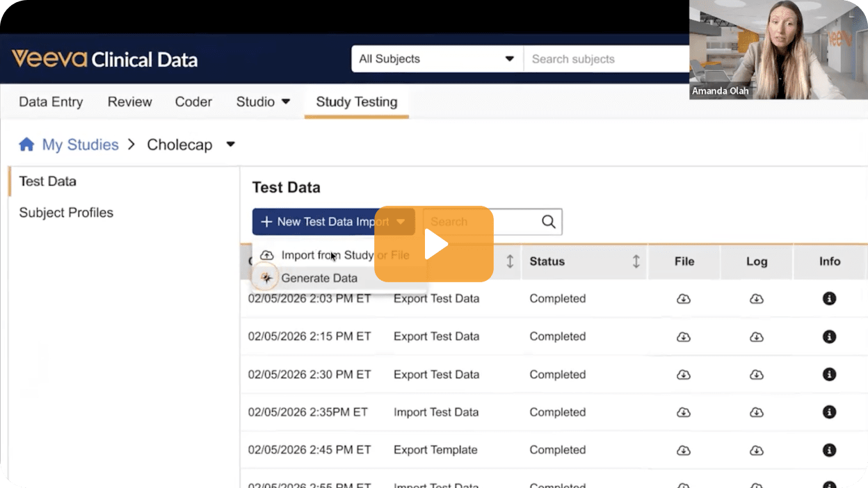Screen dimensions: 868x488
Task: Open Subject Profiles in the sidebar
Action: (66, 213)
